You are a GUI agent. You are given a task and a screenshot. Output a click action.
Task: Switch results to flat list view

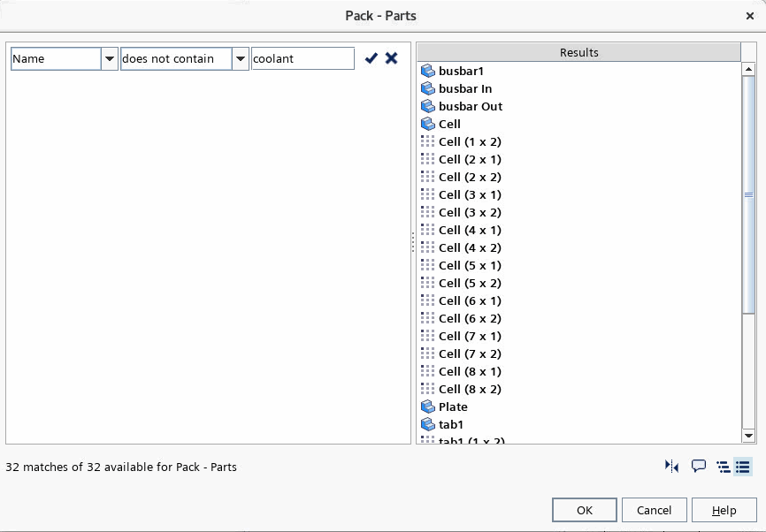743,467
